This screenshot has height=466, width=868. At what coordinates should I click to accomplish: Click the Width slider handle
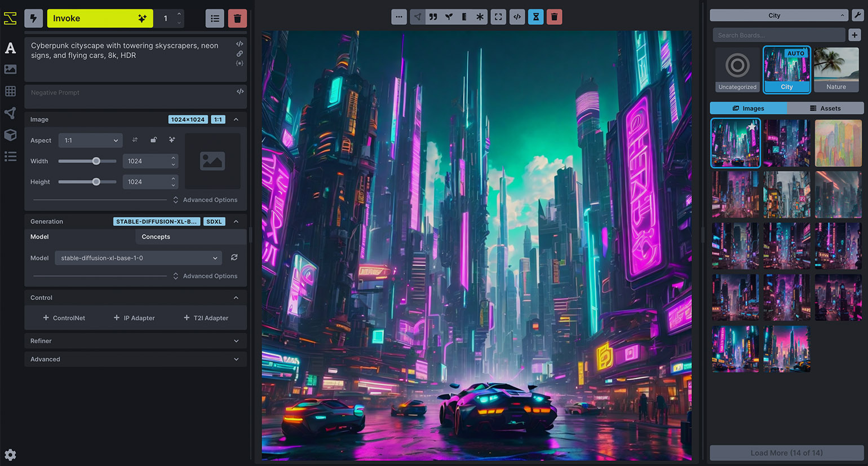coord(96,161)
